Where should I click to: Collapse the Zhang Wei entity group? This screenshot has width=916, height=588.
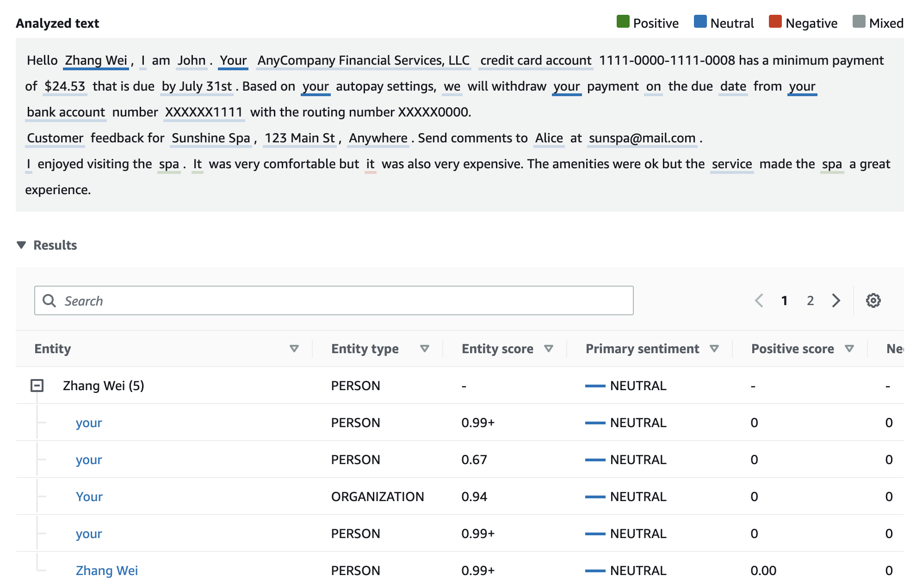pyautogui.click(x=37, y=385)
